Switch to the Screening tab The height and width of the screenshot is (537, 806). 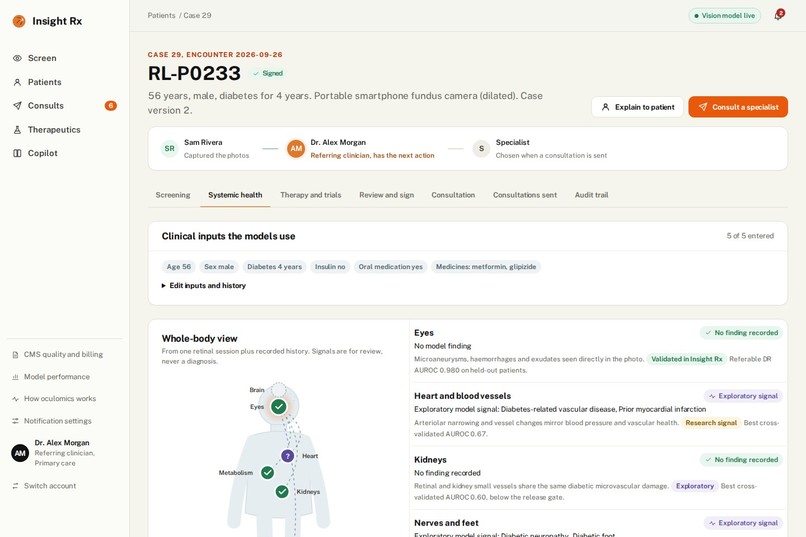point(173,195)
